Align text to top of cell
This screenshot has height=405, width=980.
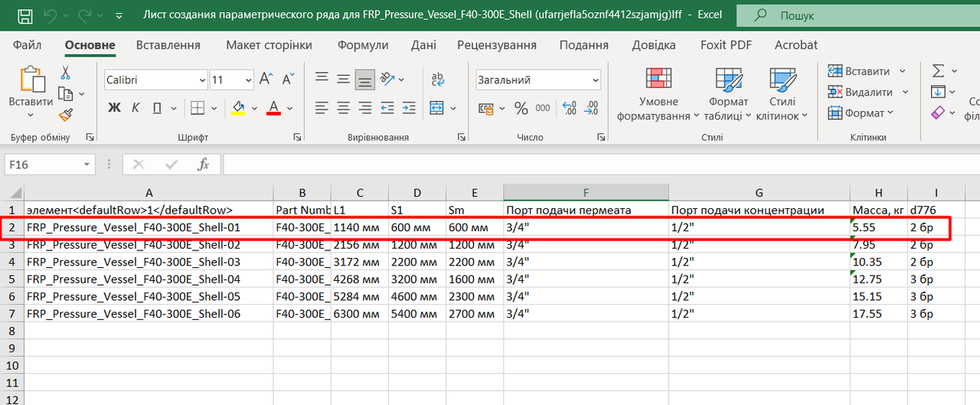(322, 78)
